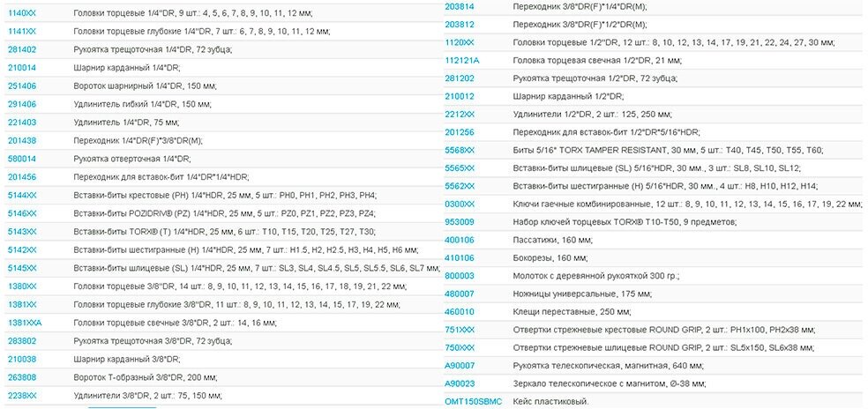
Task: Open the 5562XX hex bits link
Action: pyautogui.click(x=460, y=186)
